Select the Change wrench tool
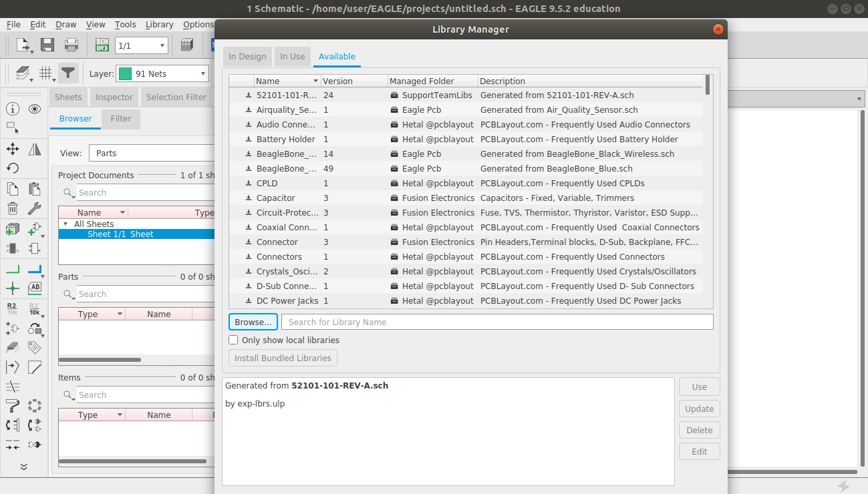Screen dimensions: 868x494 35,208
